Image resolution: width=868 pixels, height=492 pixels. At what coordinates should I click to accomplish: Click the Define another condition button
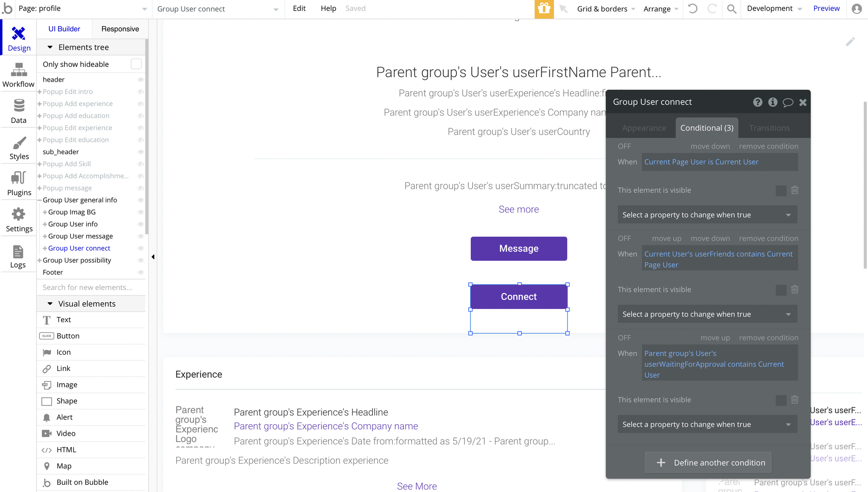click(708, 462)
